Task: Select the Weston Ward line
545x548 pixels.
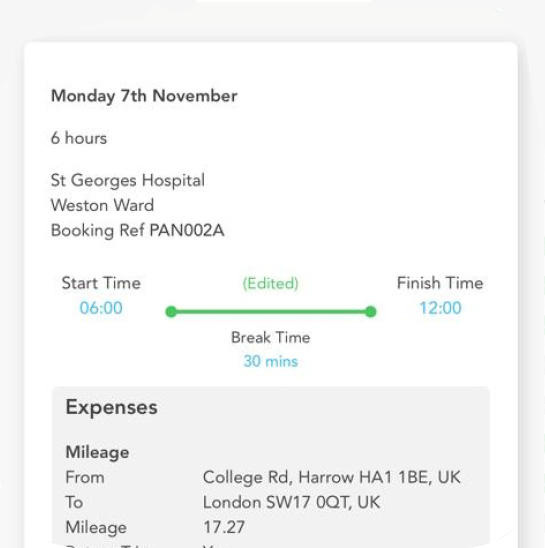Action: coord(102,205)
